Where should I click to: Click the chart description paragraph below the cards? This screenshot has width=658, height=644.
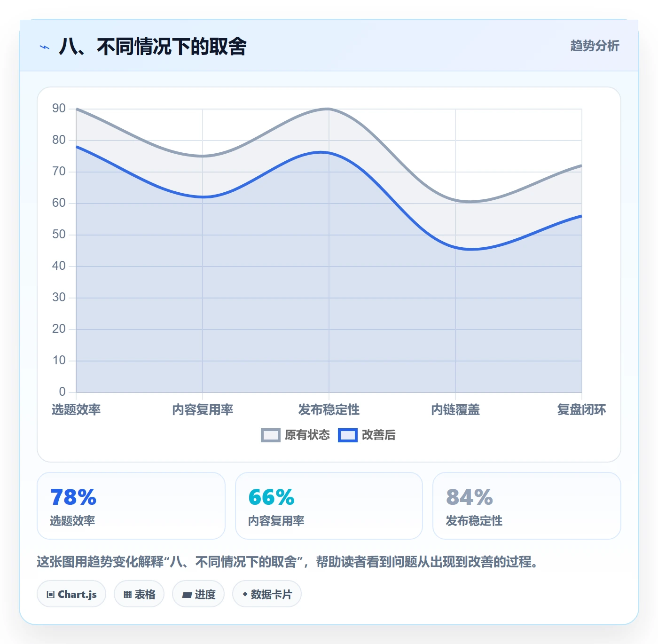click(x=287, y=562)
